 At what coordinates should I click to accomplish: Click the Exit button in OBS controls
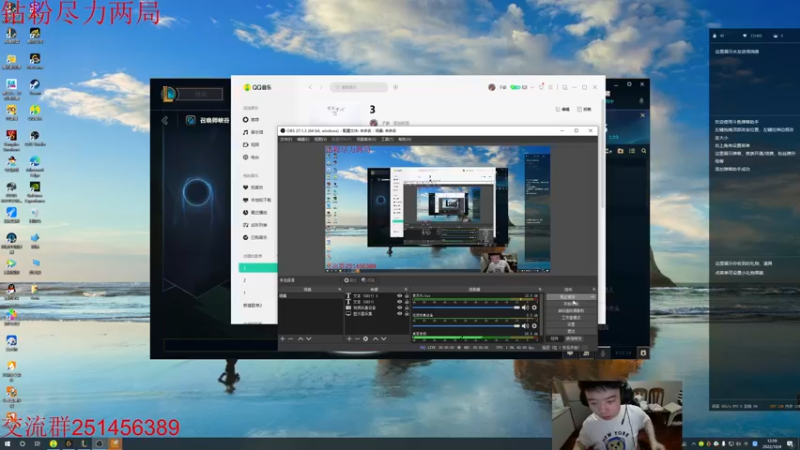click(x=571, y=331)
